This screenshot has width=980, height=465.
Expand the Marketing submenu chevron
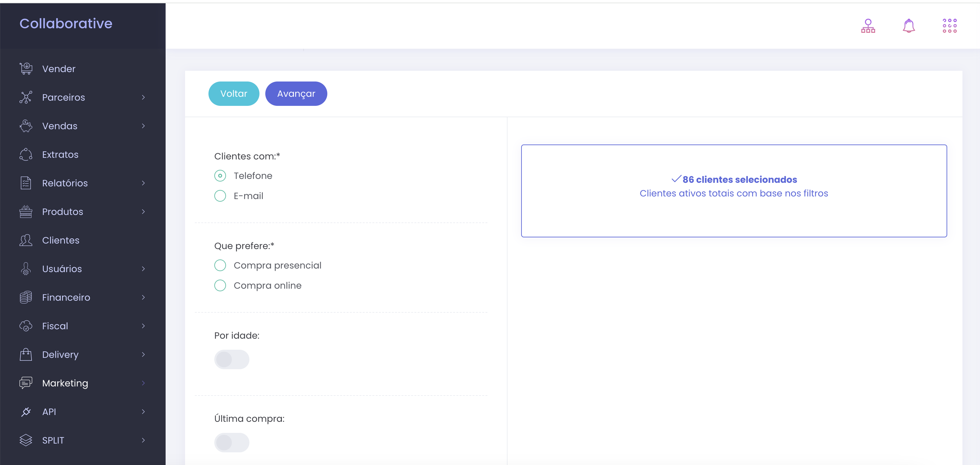coord(143,383)
